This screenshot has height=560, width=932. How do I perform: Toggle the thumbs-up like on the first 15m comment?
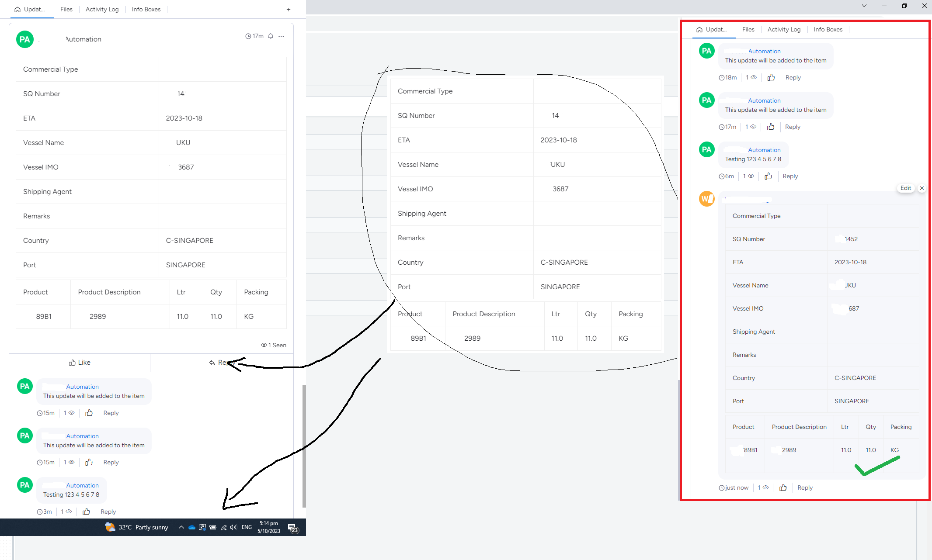(89, 413)
